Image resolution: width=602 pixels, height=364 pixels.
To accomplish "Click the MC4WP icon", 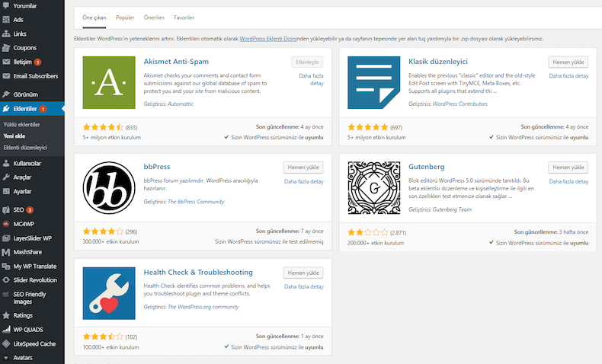I will (6, 224).
